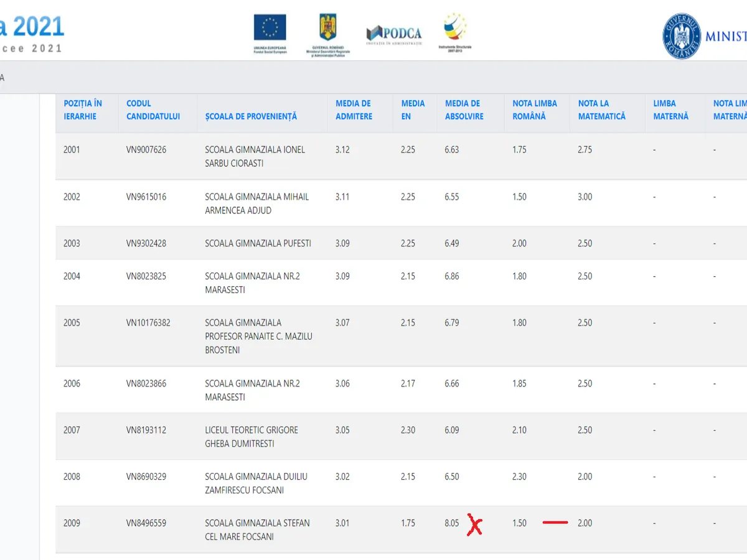The image size is (747, 560).
Task: Click the red dash mark annotation
Action: 555,523
